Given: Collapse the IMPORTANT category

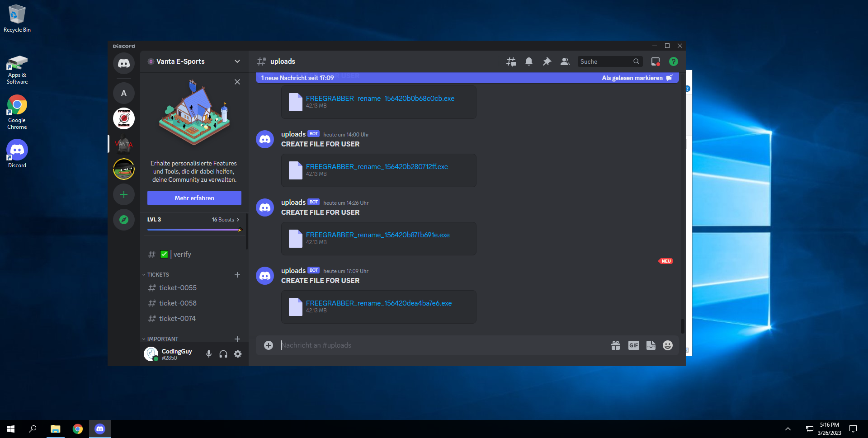Looking at the screenshot, I should click(162, 339).
